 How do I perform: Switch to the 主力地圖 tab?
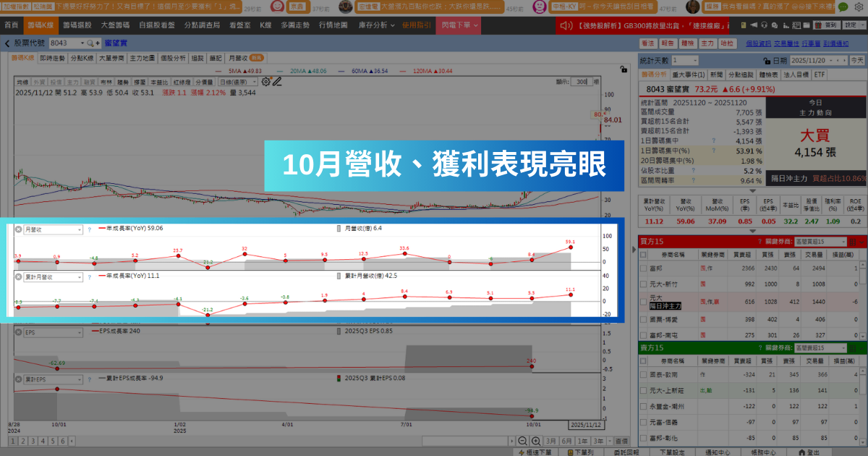[x=142, y=57]
